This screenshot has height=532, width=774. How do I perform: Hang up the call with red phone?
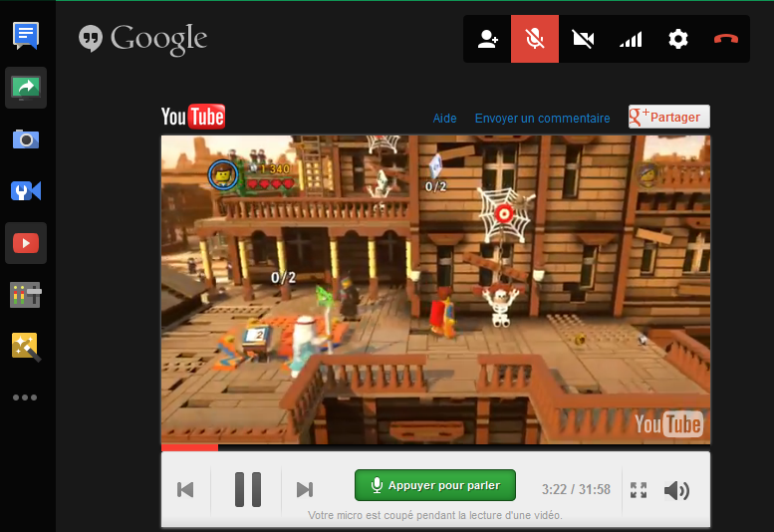[x=725, y=39]
